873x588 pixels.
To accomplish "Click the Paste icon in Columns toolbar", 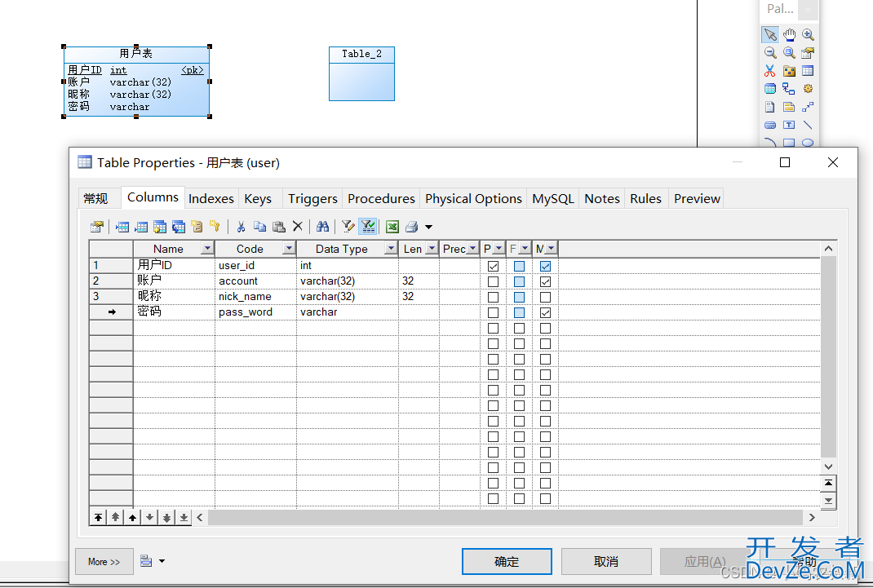I will [x=278, y=227].
